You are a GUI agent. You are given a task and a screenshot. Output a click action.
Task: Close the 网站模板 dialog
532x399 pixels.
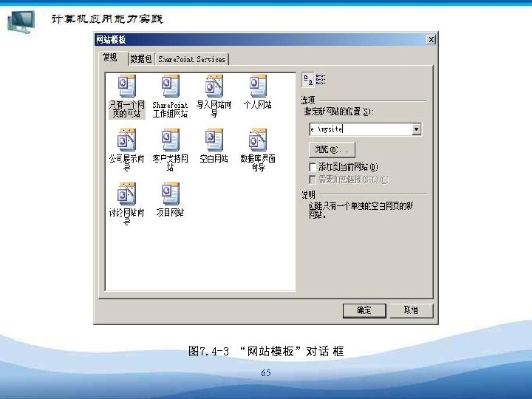[x=431, y=40]
